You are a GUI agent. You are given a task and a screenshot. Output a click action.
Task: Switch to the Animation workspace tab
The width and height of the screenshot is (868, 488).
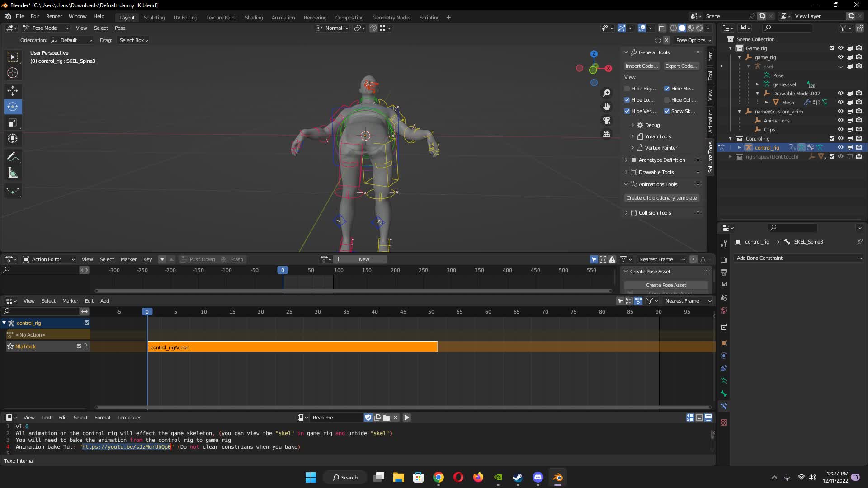283,18
